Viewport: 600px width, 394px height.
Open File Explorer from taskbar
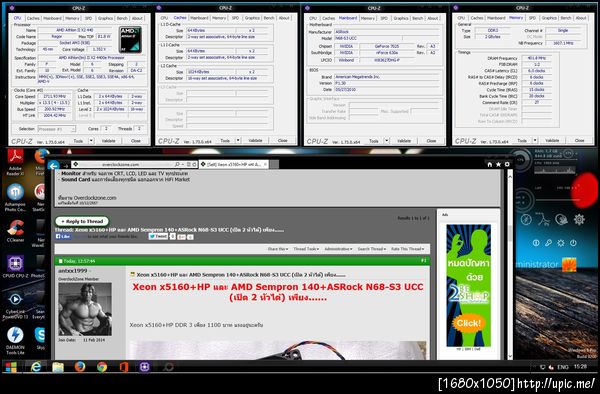[58, 367]
